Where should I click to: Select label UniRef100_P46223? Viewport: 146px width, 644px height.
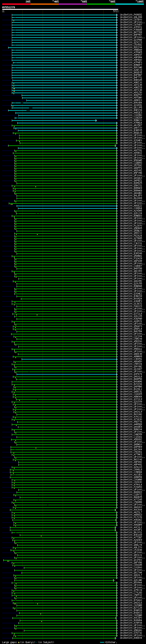coord(131,306)
